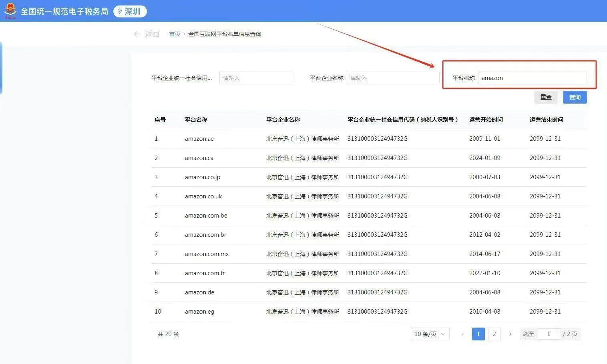Click the 运营结束时间 column header

tap(547, 120)
